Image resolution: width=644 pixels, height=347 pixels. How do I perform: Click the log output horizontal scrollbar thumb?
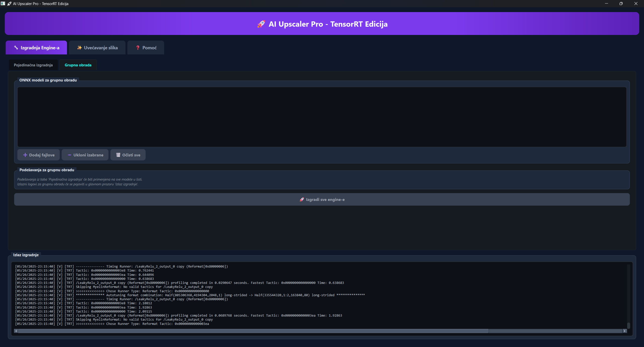pyautogui.click(x=253, y=331)
